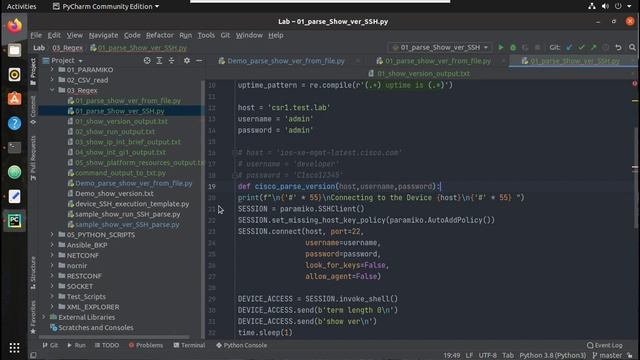The width and height of the screenshot is (640, 360).
Task: Click the master git branch widget
Action: pos(607,355)
